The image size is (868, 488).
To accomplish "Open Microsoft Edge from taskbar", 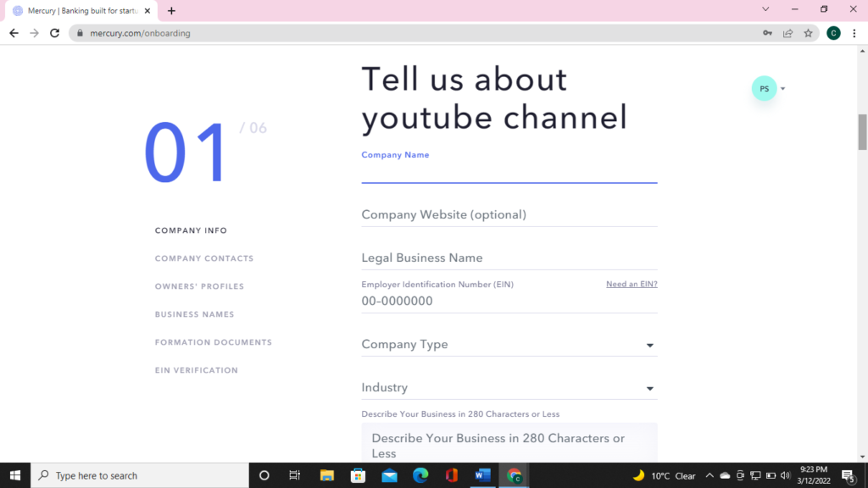I will (x=420, y=475).
